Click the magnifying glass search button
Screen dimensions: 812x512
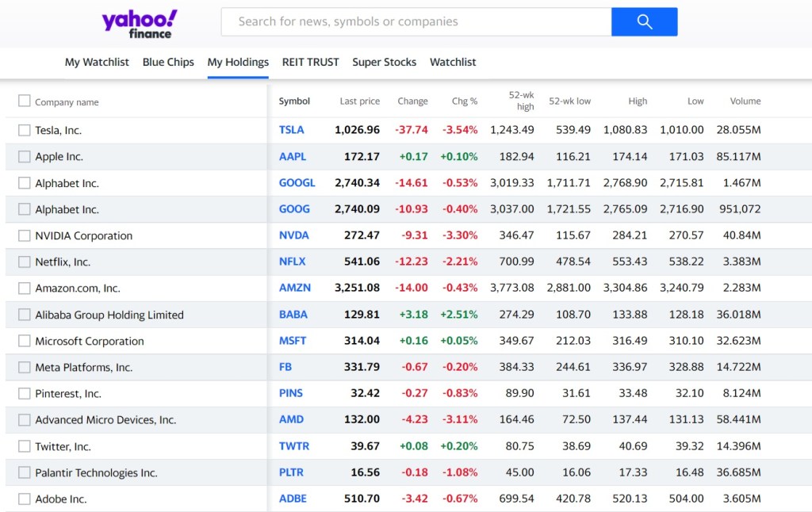click(644, 22)
